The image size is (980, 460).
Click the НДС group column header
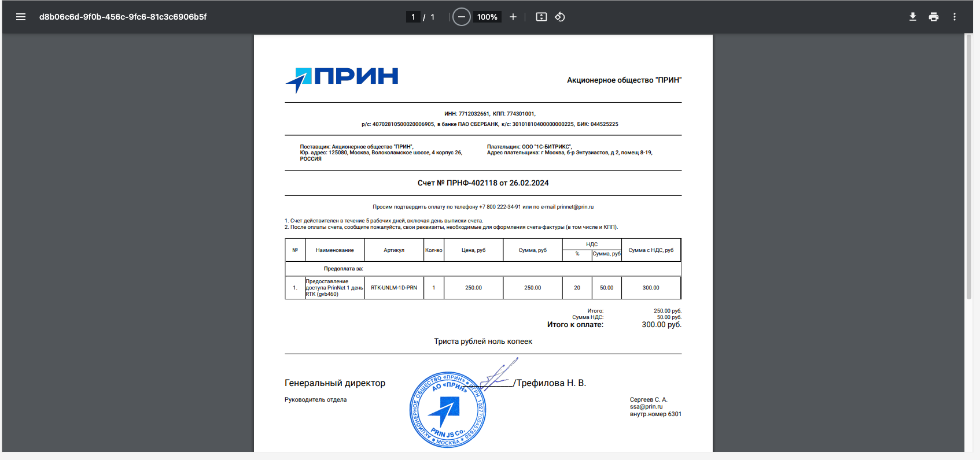click(x=592, y=244)
